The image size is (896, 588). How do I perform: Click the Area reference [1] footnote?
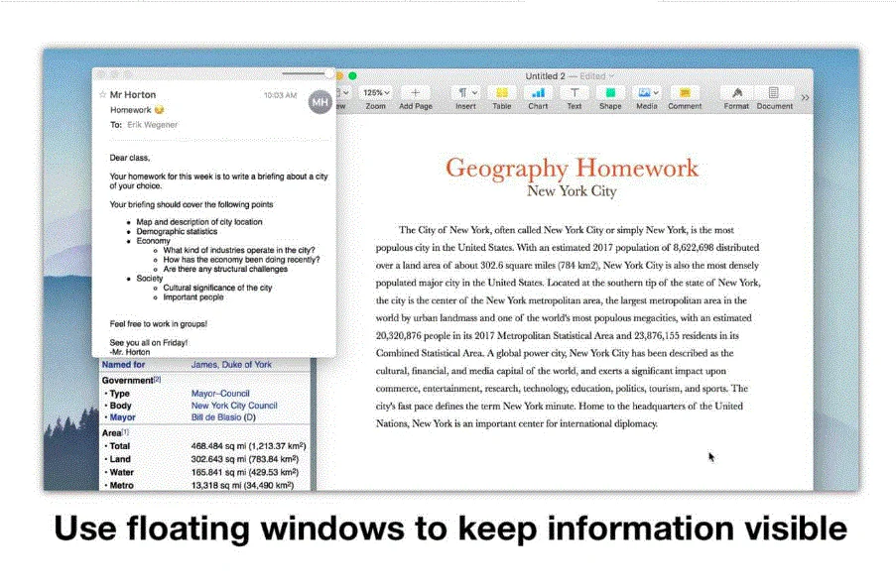click(125, 431)
